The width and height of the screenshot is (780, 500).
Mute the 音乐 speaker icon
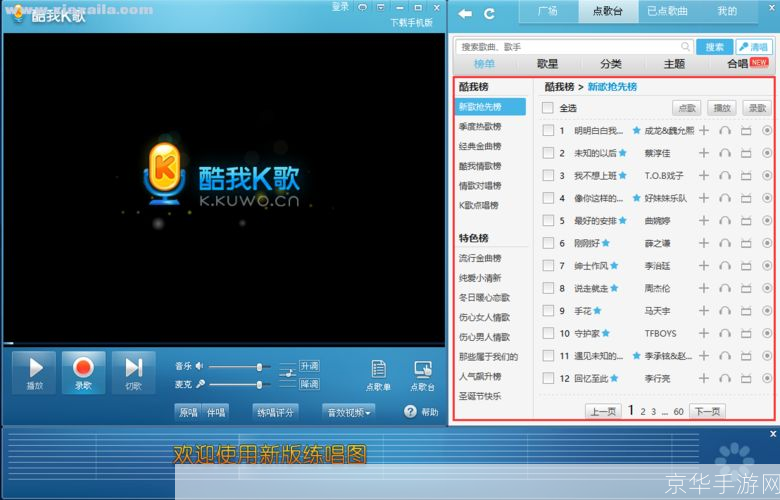click(x=199, y=366)
